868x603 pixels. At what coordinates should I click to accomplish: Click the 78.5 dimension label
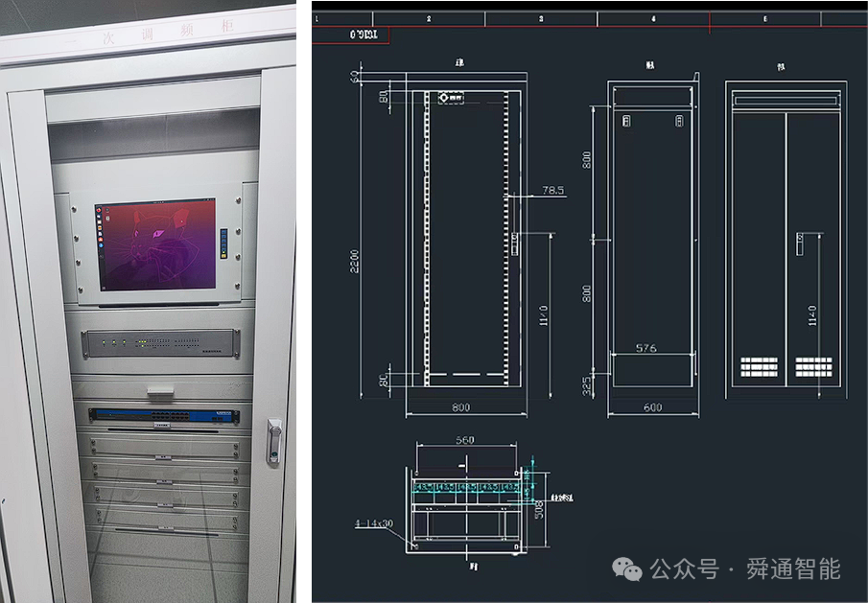[553, 190]
